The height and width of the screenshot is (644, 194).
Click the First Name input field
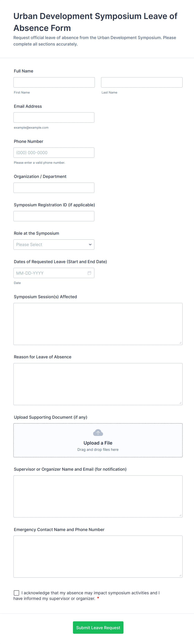point(54,82)
